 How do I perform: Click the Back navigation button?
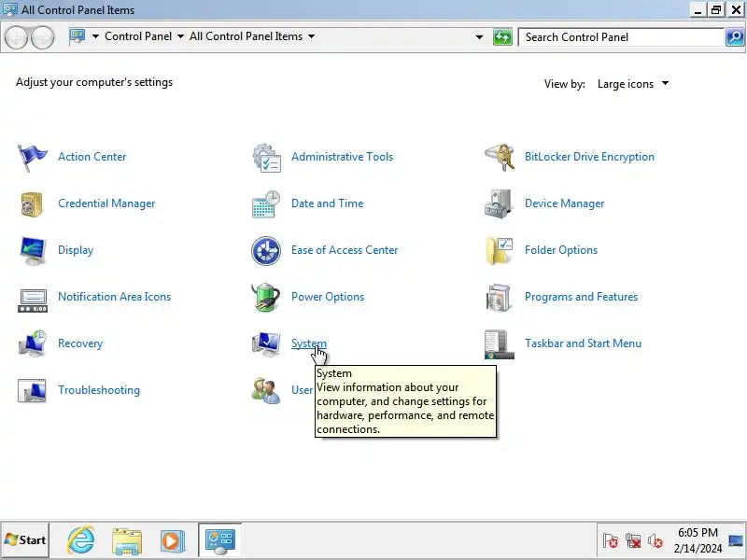pos(16,37)
